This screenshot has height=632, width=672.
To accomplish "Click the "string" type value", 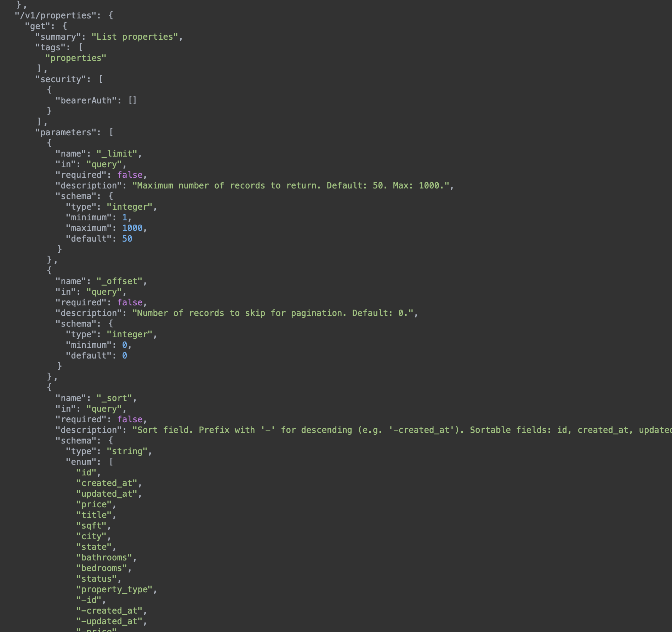I will click(127, 451).
